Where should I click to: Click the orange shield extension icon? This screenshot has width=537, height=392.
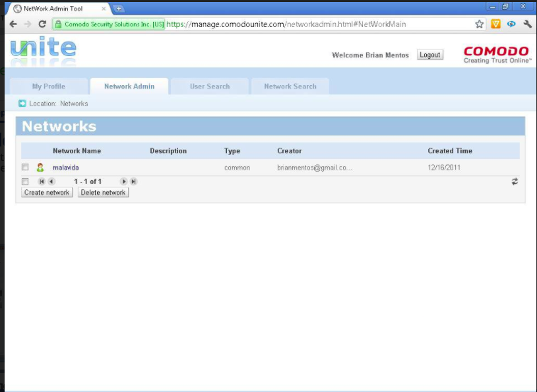pos(495,24)
